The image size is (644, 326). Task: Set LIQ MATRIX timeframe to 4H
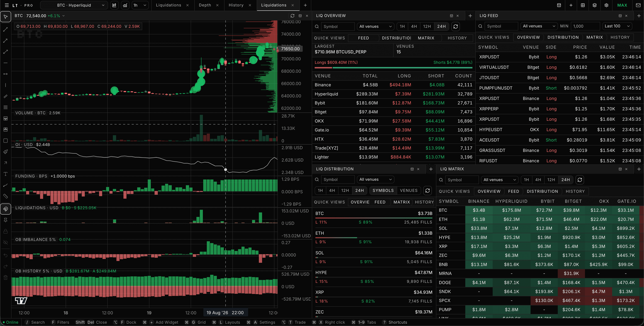coord(538,180)
